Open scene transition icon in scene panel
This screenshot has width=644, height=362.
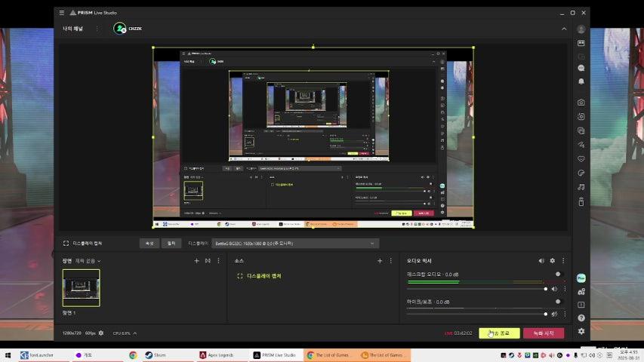coord(208,261)
